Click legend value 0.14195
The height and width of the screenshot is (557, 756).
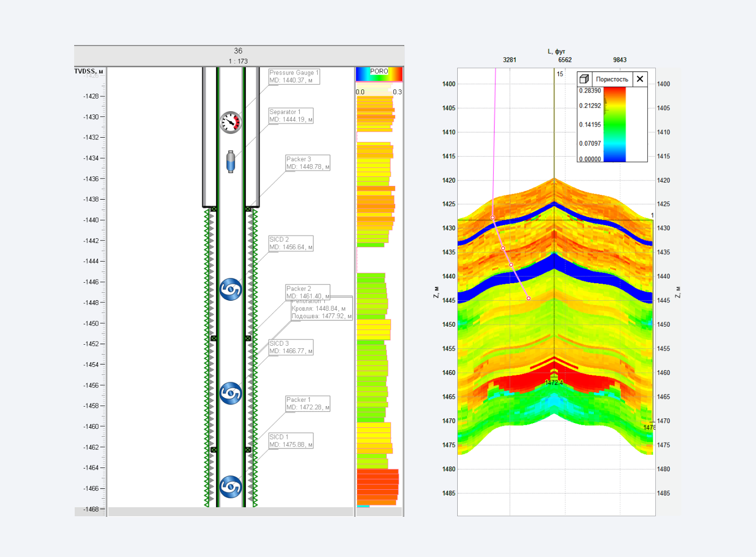pyautogui.click(x=590, y=124)
